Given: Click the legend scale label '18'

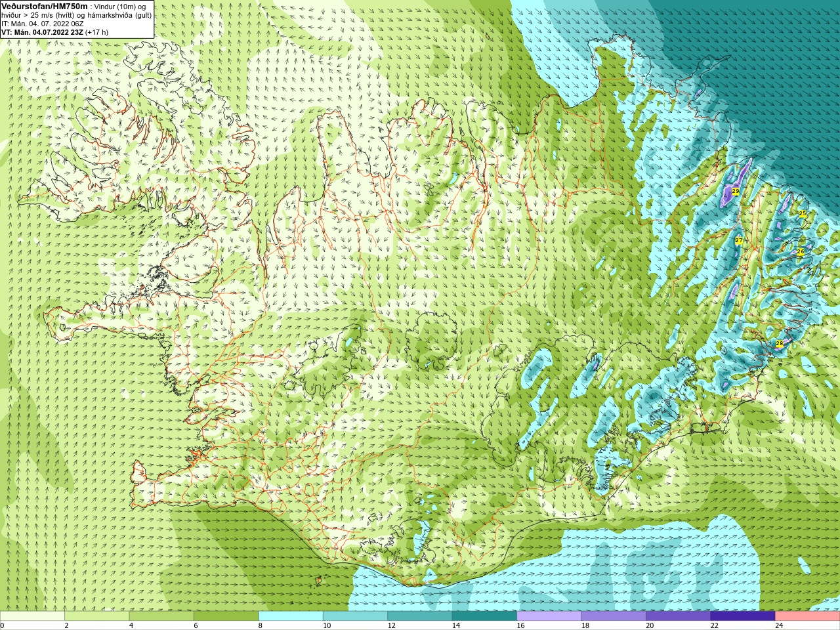Looking at the screenshot, I should coord(585,625).
